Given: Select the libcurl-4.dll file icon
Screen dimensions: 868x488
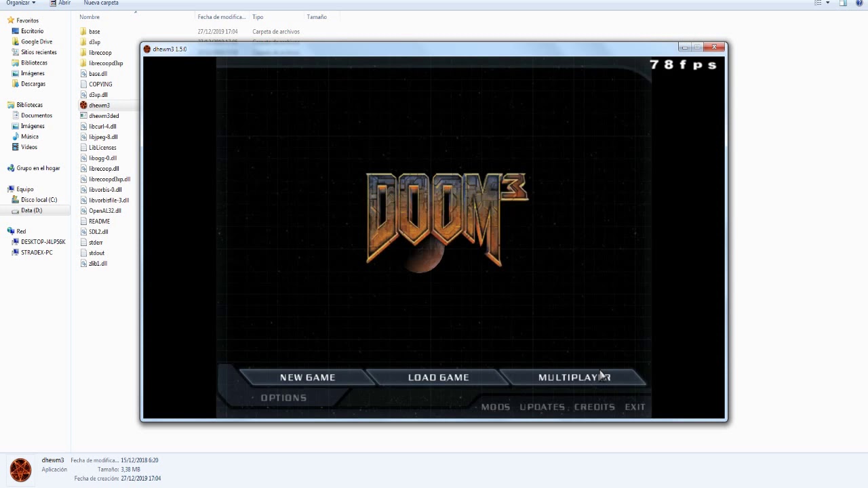Looking at the screenshot, I should click(83, 126).
